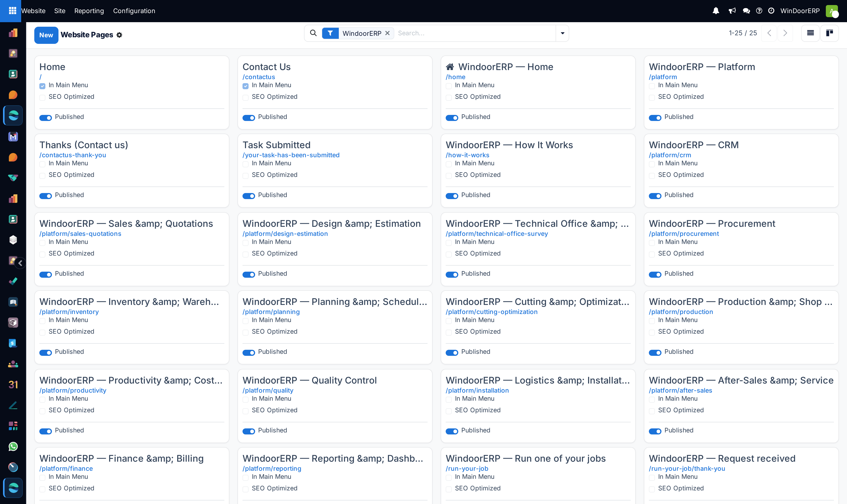This screenshot has width=847, height=504.
Task: Check In Main Menu on WindoorERP — Platform card
Action: 652,86
